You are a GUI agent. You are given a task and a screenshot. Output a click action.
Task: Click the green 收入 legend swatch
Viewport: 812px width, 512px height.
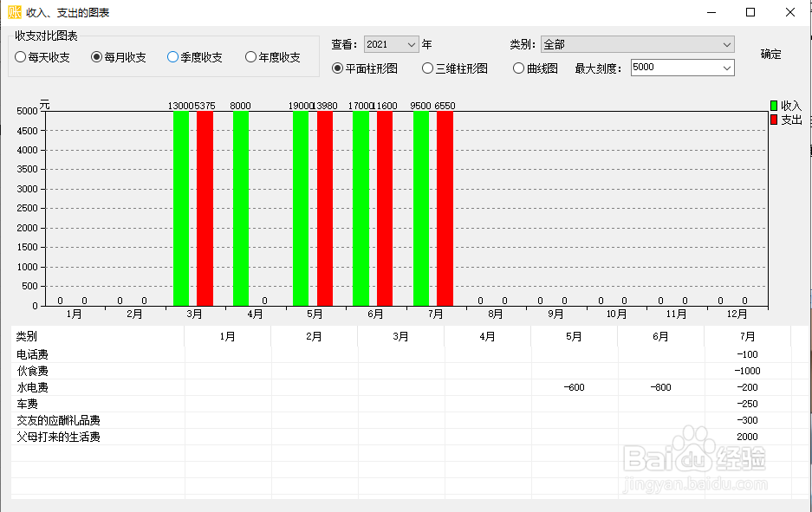774,106
